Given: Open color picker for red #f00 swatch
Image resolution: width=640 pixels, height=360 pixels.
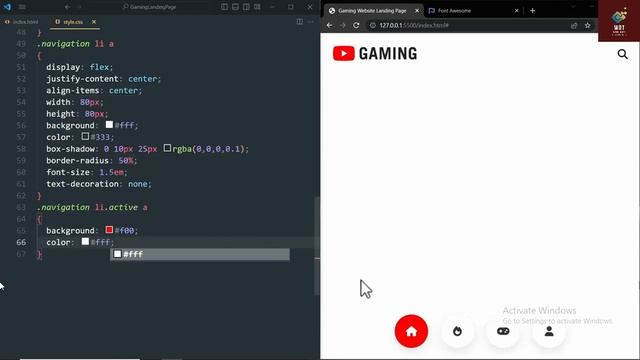Looking at the screenshot, I should pos(109,230).
